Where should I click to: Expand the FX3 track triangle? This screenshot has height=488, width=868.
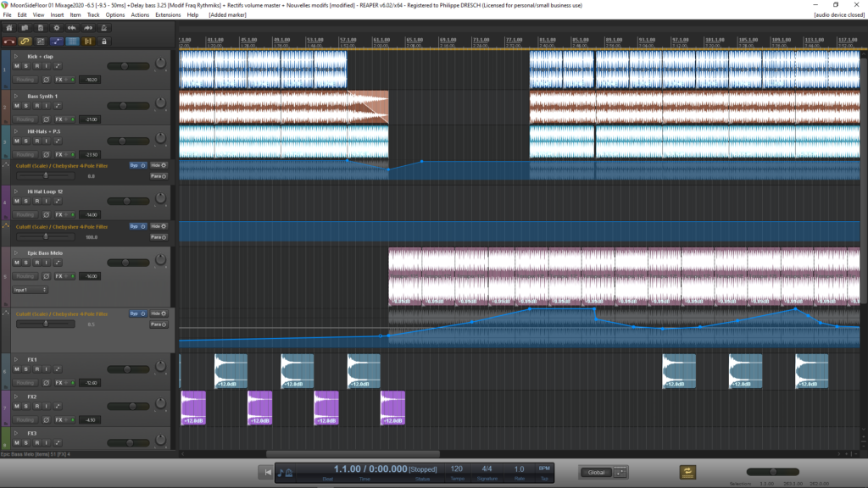pos(16,433)
